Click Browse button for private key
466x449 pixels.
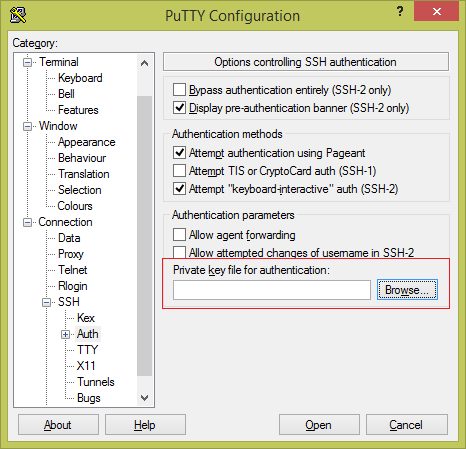[x=407, y=290]
